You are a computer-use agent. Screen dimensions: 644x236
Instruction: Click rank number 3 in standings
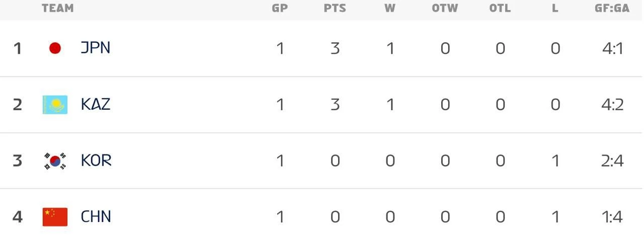pyautogui.click(x=18, y=161)
